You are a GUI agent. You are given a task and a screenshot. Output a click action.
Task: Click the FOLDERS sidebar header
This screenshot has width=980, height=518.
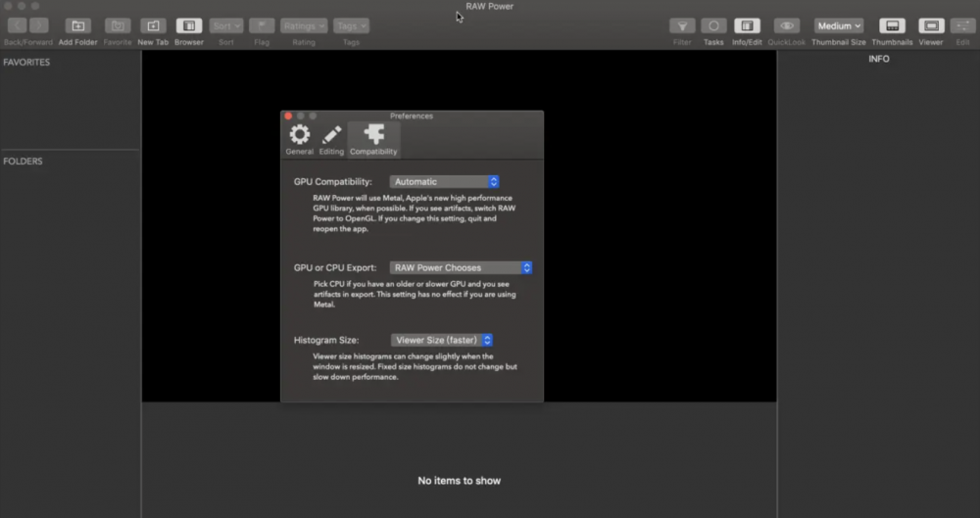pos(23,162)
